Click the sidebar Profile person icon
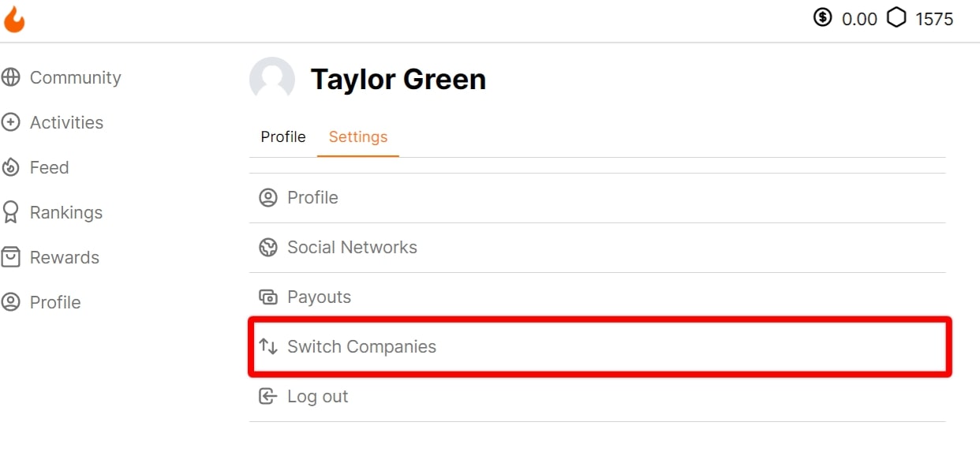Image resolution: width=980 pixels, height=467 pixels. 10,302
